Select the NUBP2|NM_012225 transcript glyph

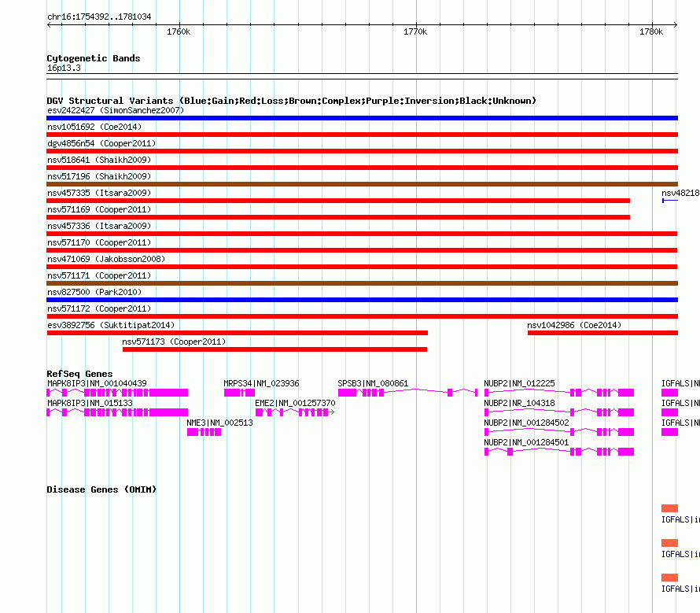point(559,393)
